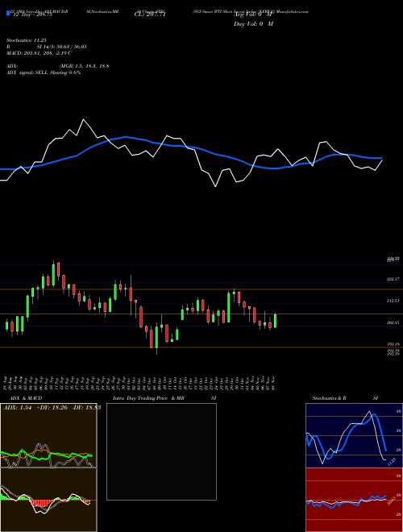The height and width of the screenshot is (532, 403).
Task: Click the last green candlestick on the chart
Action: [275, 321]
